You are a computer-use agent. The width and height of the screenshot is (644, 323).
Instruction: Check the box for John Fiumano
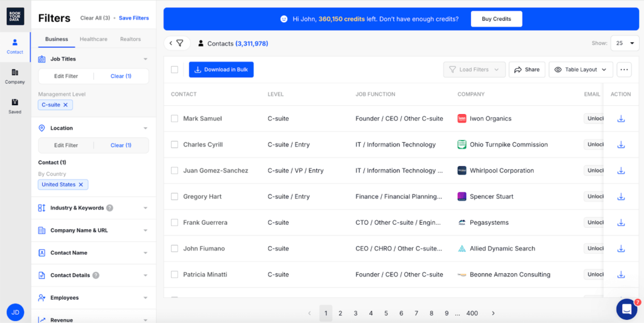[x=175, y=249]
